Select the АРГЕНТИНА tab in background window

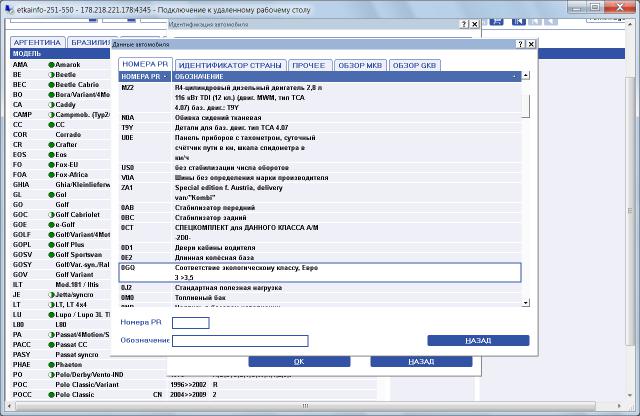coord(37,42)
